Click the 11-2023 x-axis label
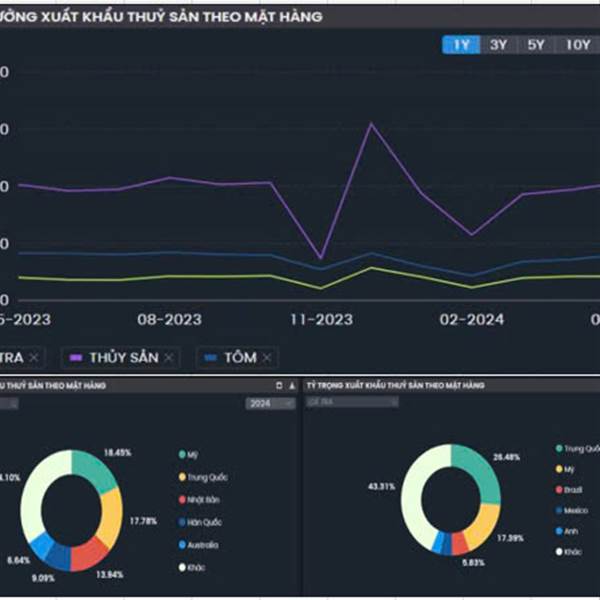The width and height of the screenshot is (600, 600). (x=321, y=320)
